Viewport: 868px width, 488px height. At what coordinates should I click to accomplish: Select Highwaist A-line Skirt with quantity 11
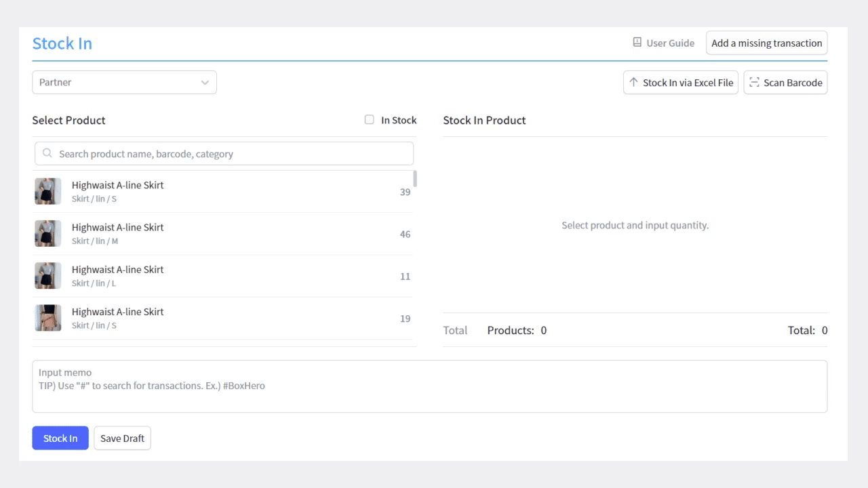tap(118, 275)
